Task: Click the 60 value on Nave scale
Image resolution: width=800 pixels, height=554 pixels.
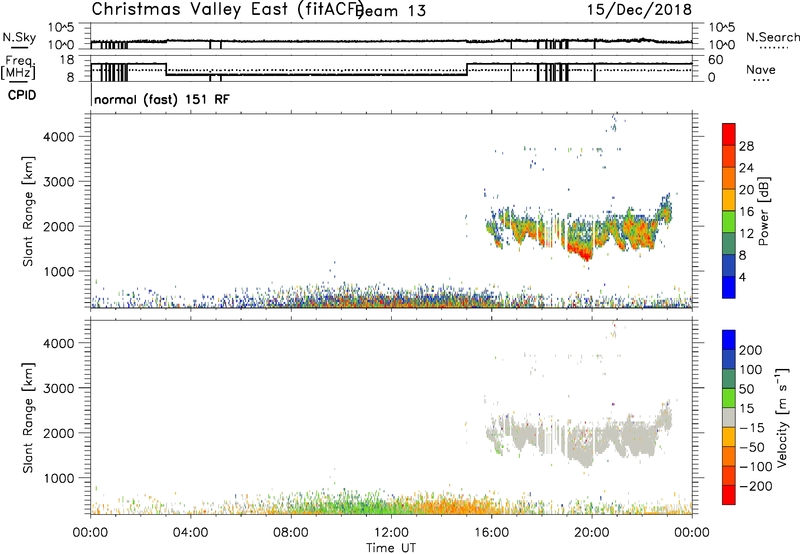Action: [716, 60]
